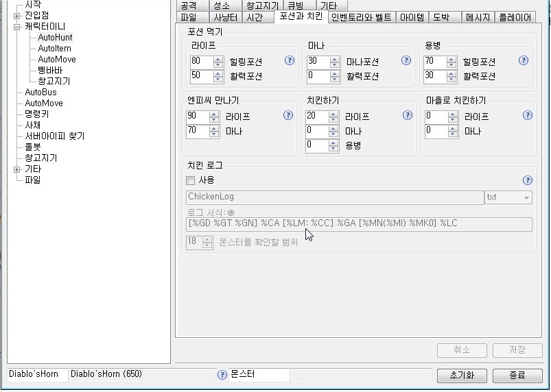The height and width of the screenshot is (392, 551).
Task: Click the 취소 button
Action: (x=462, y=350)
